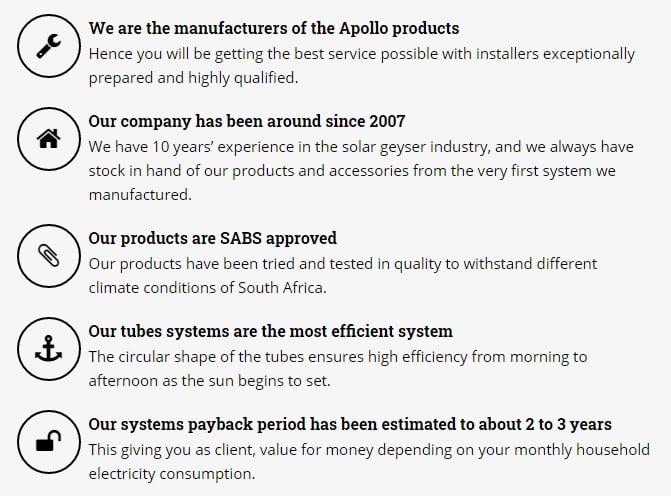
Task: Click paragraph about installers exceptionally prepared
Action: [x=362, y=66]
